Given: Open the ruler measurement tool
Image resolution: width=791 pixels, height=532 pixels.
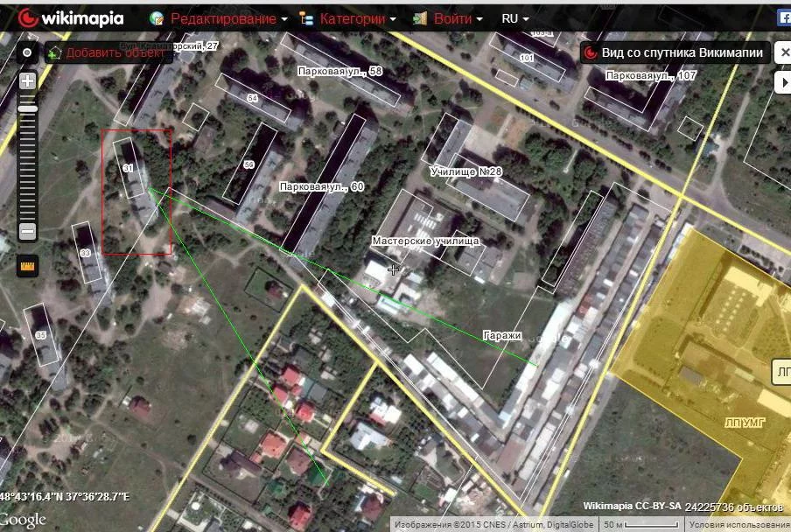Looking at the screenshot, I should coord(27,266).
